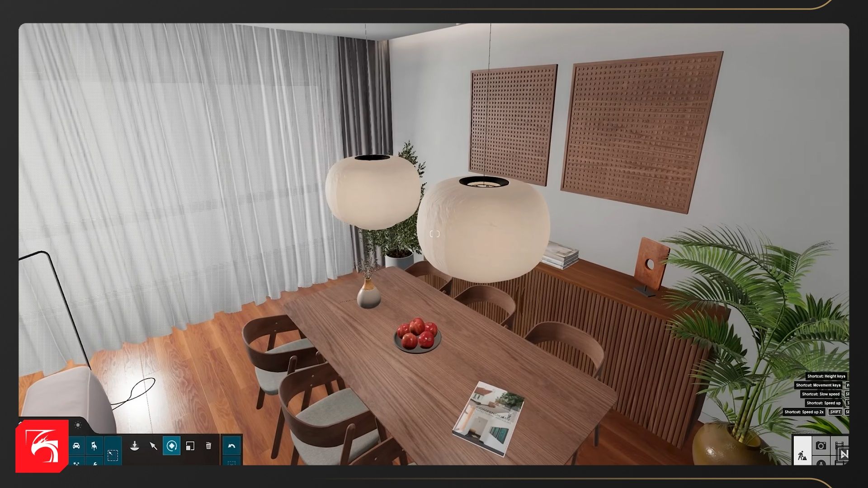Click the SHIFT key hint box
Viewport: 868px width, 488px height.
(x=835, y=412)
